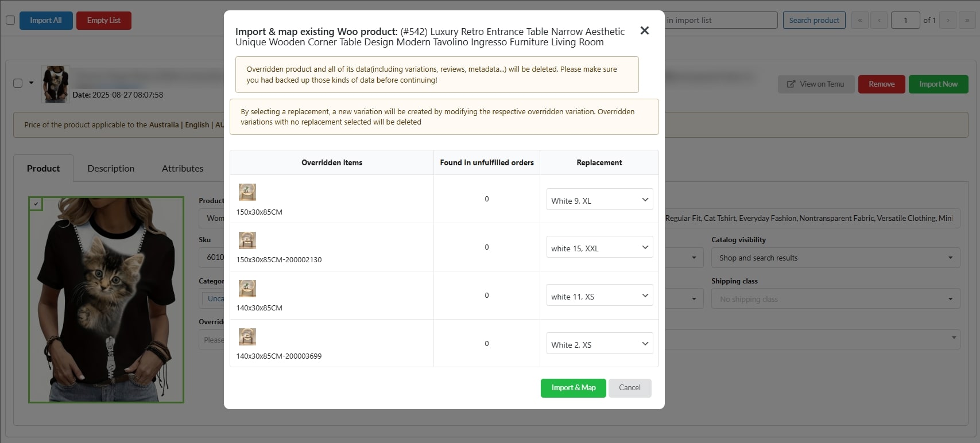
Task: Expand the product row caret arrow
Action: [x=32, y=83]
